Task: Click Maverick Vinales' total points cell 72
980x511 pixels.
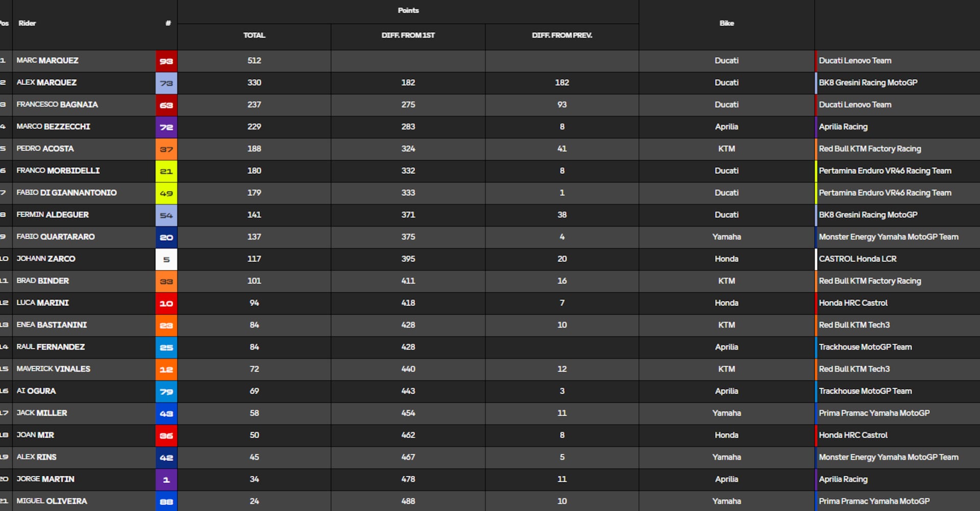Action: pos(254,369)
